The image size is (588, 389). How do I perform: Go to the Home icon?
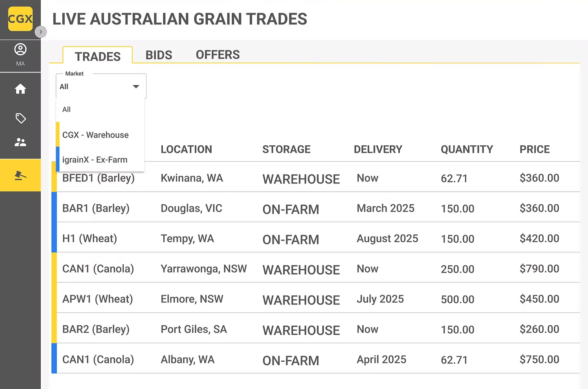[x=20, y=89]
